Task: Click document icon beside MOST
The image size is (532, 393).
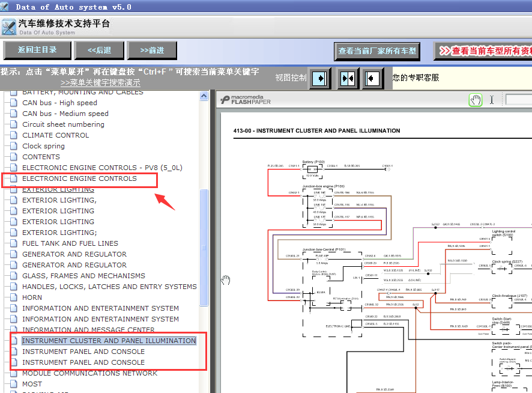Action: click(x=14, y=384)
